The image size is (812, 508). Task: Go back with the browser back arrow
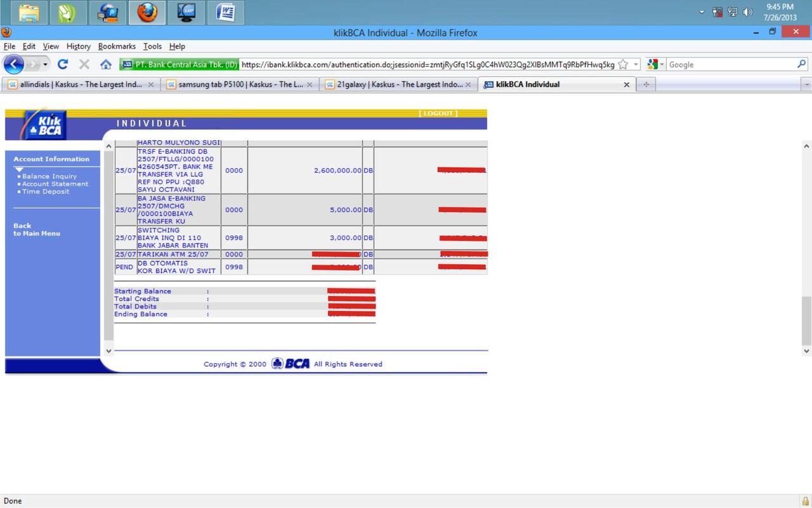tap(14, 64)
